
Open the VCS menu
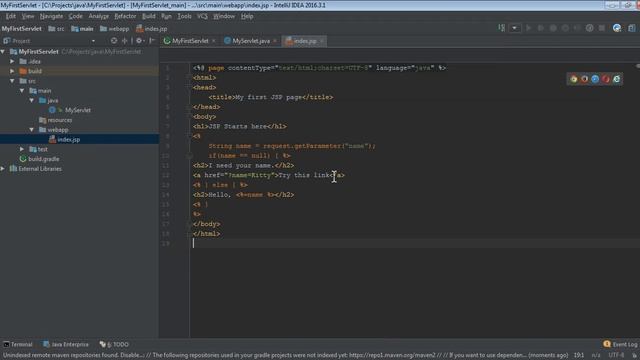tap(202, 16)
